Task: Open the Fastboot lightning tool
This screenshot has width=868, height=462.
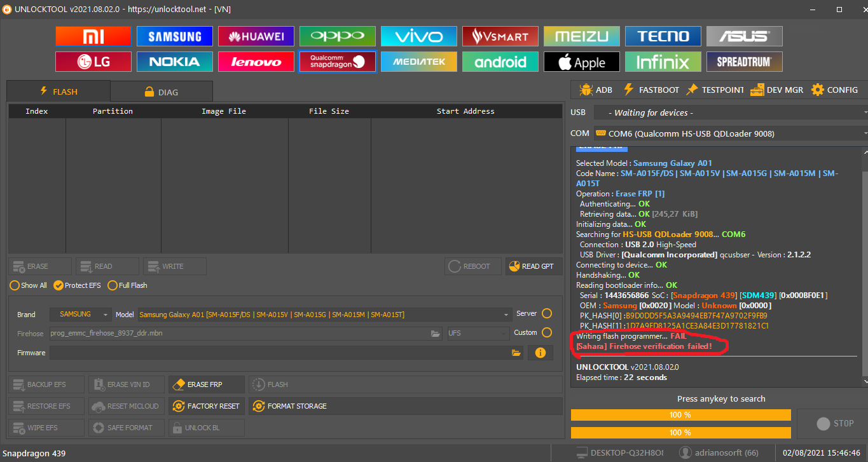Action: 651,90
